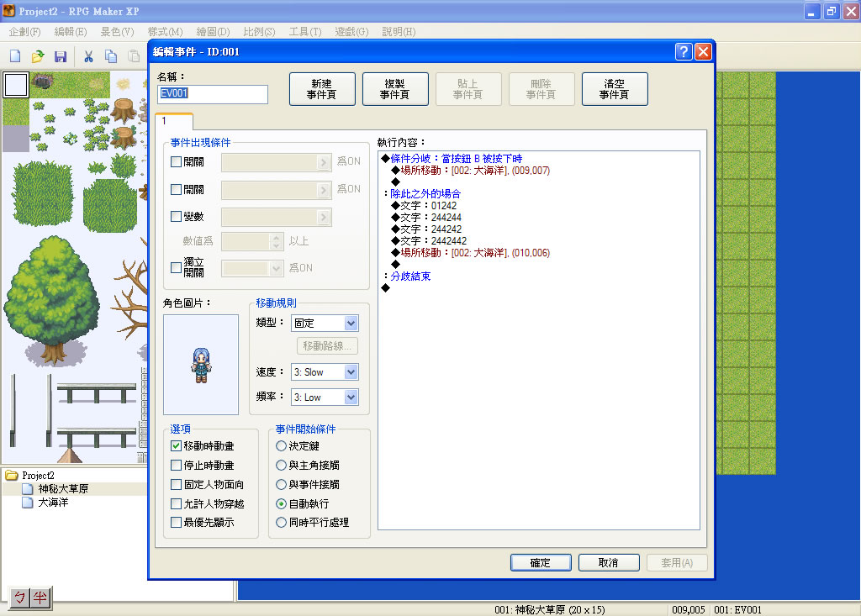Click the variable value spinner arrows
Viewport: 861px width, 616px height.
point(276,241)
